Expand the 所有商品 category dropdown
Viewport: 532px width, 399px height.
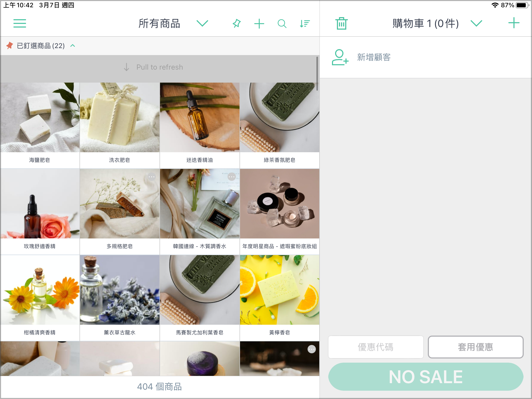coord(202,23)
